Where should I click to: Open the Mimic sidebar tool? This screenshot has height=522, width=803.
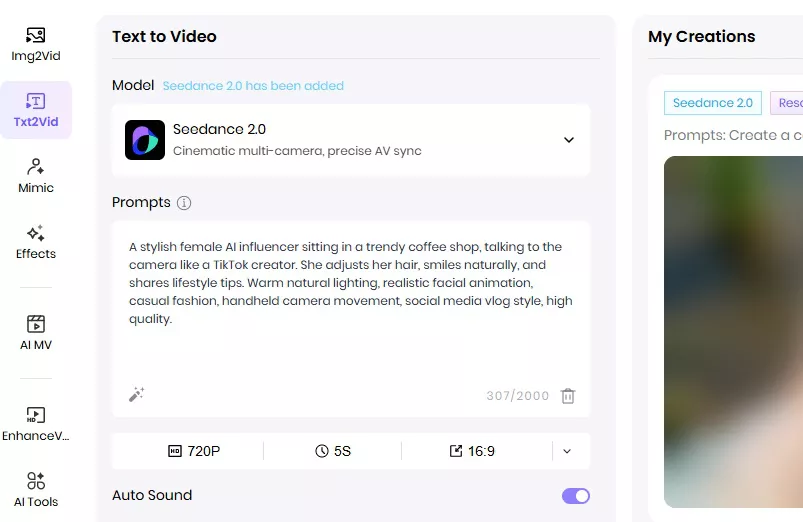click(36, 176)
